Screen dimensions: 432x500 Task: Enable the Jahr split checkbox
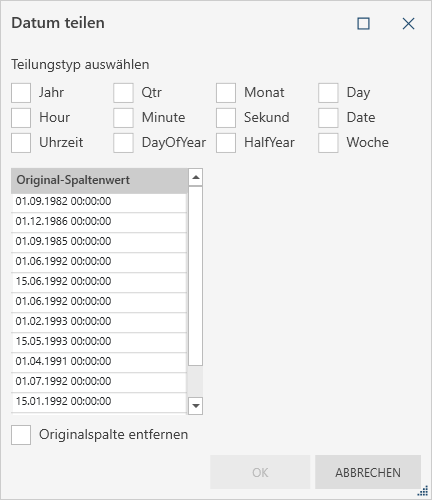(x=21, y=93)
